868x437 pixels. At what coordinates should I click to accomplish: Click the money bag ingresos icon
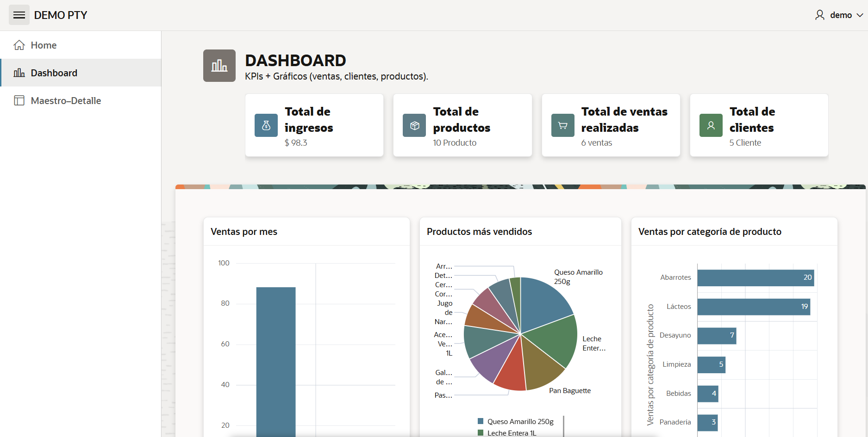(x=266, y=125)
